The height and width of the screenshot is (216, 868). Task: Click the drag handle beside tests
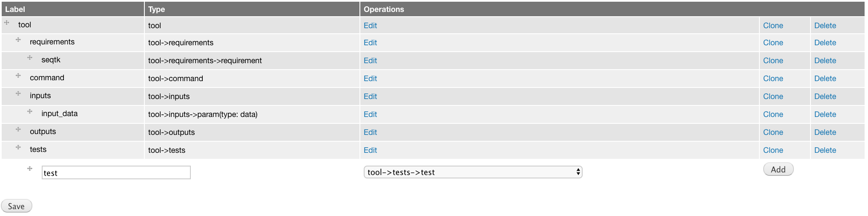(18, 147)
